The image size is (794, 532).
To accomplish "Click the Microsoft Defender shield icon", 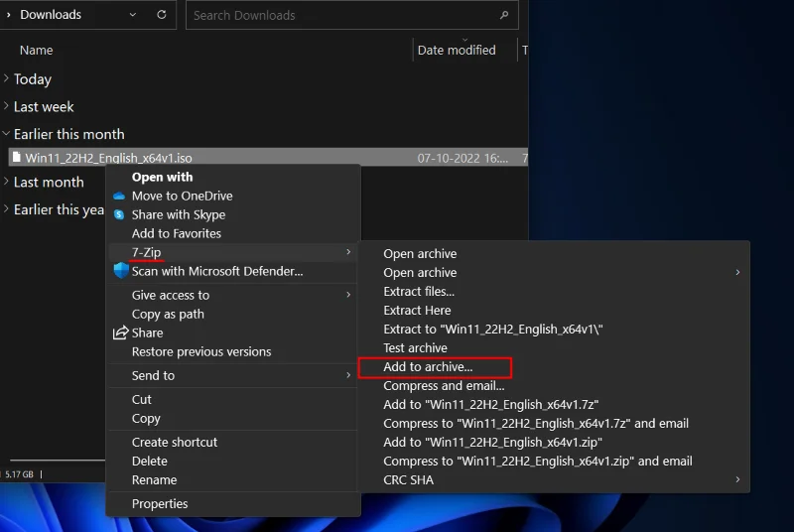I will (120, 270).
